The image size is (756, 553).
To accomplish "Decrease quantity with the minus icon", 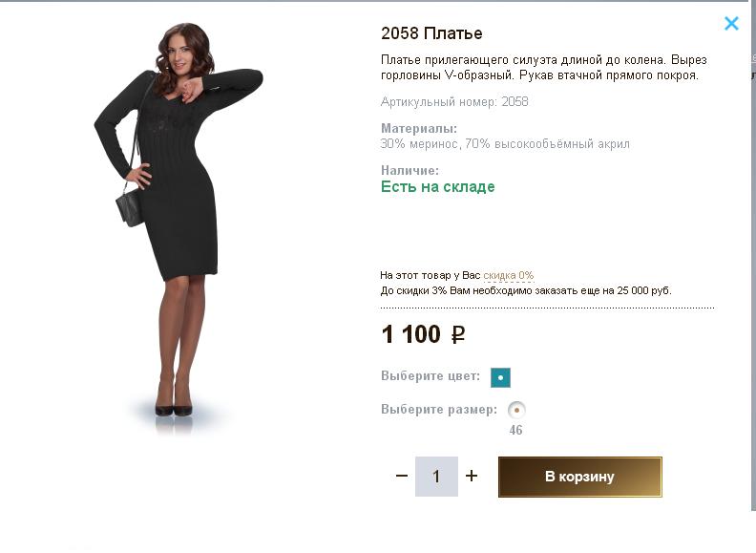I will pos(402,476).
